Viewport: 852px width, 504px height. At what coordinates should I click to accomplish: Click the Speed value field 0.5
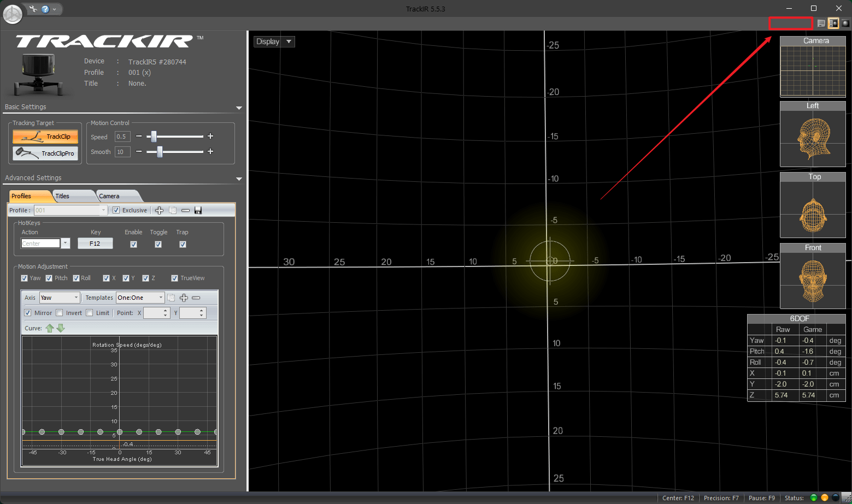[122, 137]
